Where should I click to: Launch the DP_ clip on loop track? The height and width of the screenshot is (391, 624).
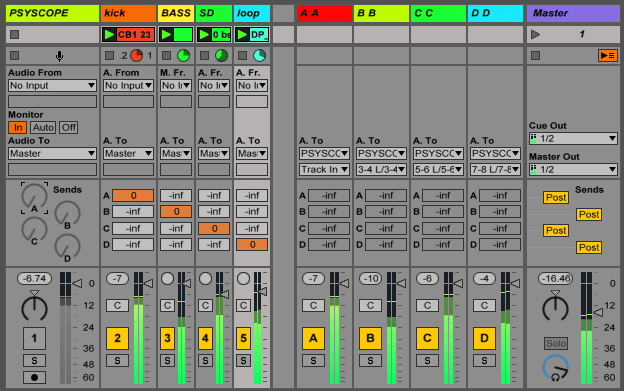point(242,35)
